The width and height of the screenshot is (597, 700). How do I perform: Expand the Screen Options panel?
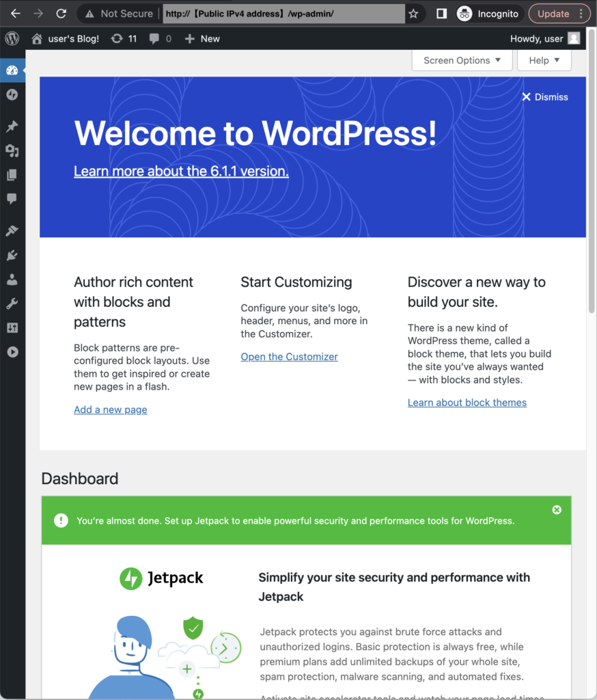462,60
